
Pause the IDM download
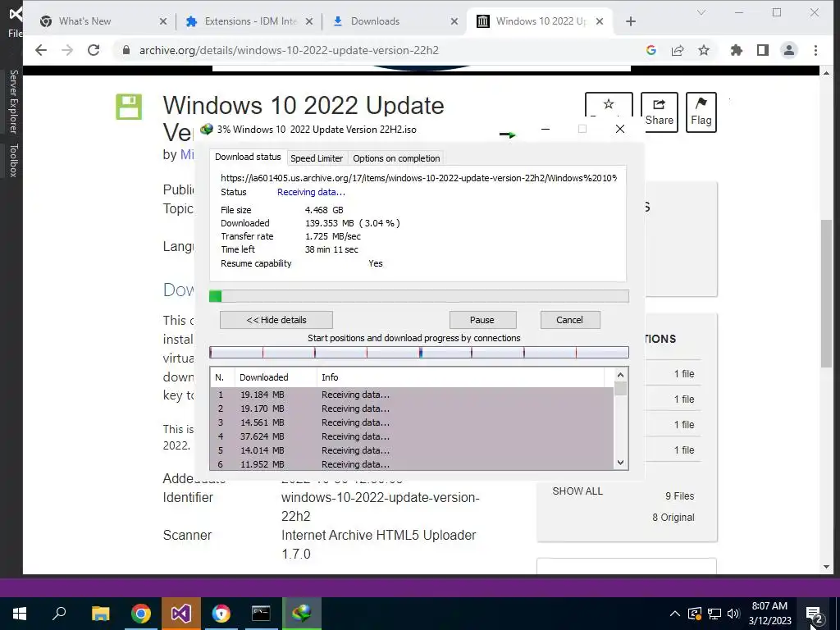[x=482, y=320]
